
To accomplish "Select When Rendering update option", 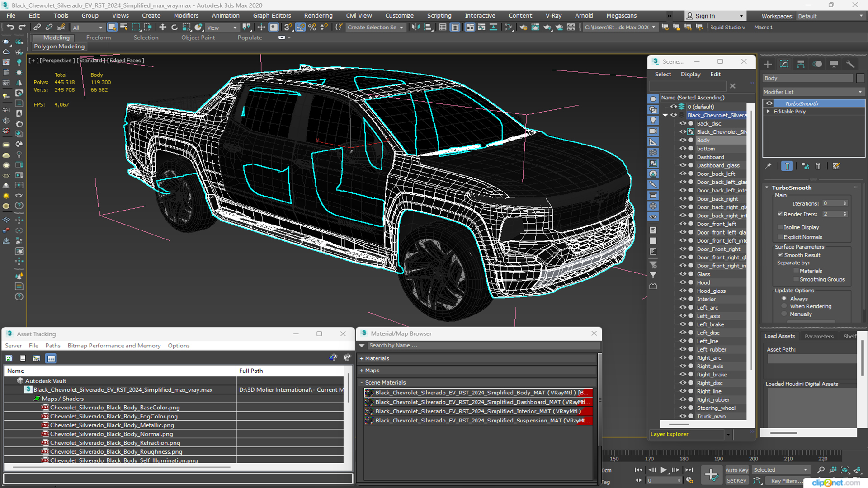I will point(784,306).
